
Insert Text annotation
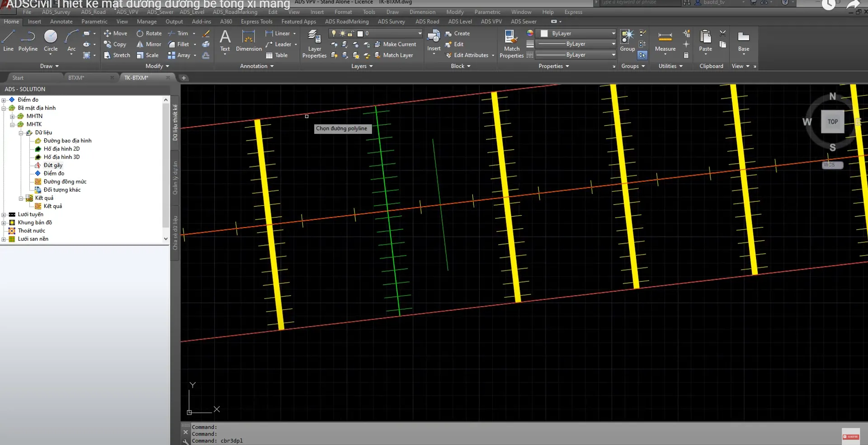225,41
